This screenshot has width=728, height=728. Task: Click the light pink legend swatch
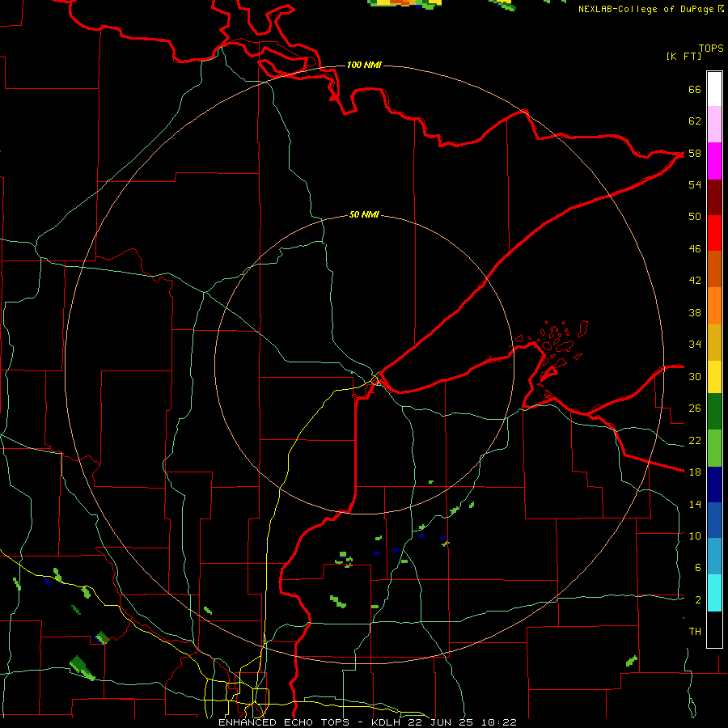(714, 125)
